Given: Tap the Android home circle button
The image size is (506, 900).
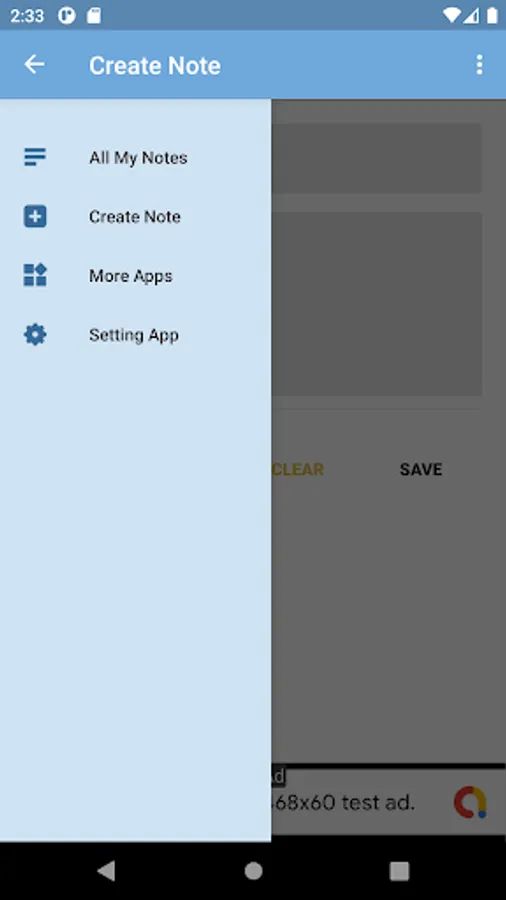Looking at the screenshot, I should (253, 871).
